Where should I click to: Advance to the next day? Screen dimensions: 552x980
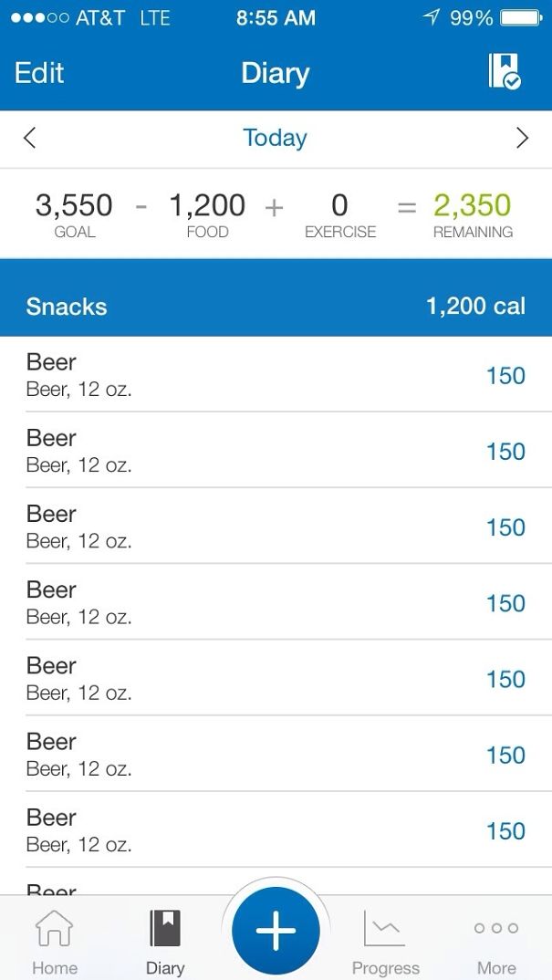coord(523,137)
